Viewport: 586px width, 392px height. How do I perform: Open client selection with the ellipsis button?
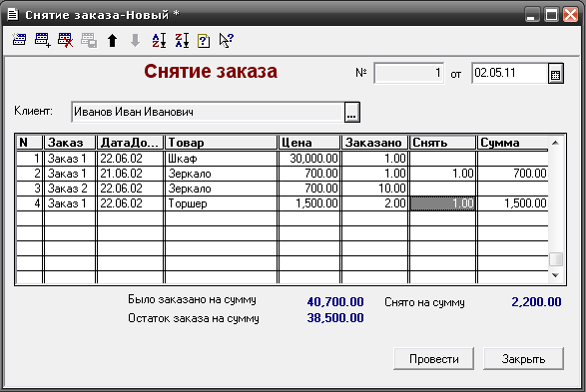[x=351, y=112]
